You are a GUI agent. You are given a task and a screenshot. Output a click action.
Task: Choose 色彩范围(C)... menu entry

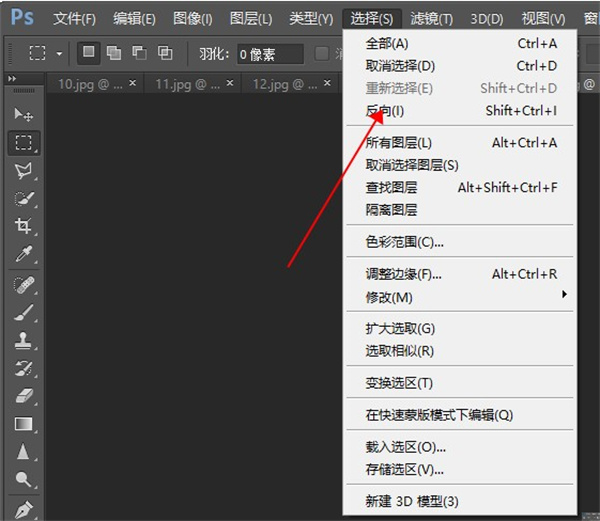pos(405,241)
